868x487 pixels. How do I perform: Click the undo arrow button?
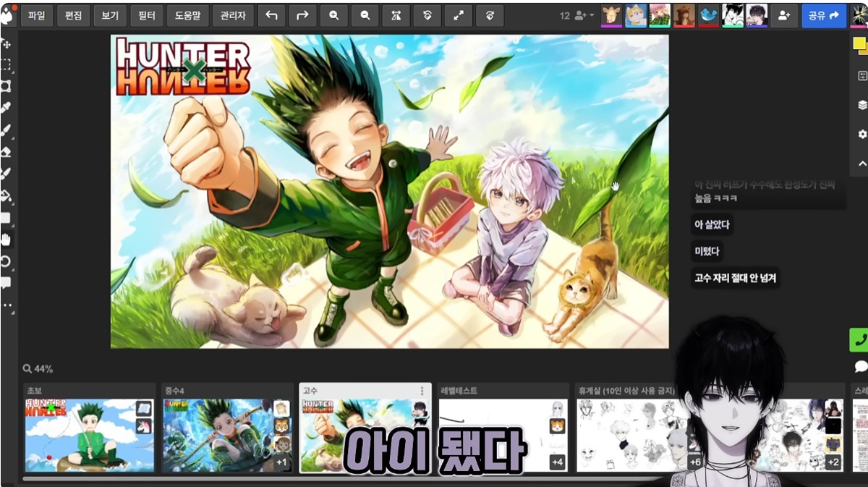tap(271, 15)
